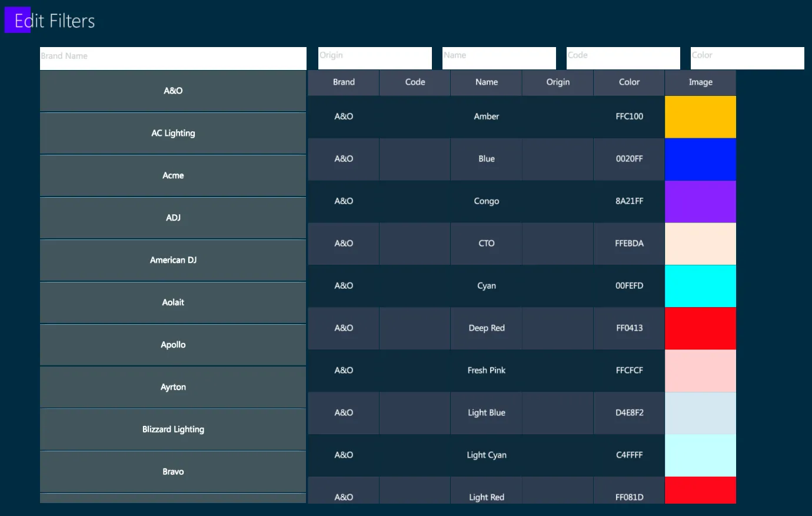This screenshot has width=812, height=516.
Task: Pick Blizzard Lighting in brand list
Action: pyautogui.click(x=173, y=430)
